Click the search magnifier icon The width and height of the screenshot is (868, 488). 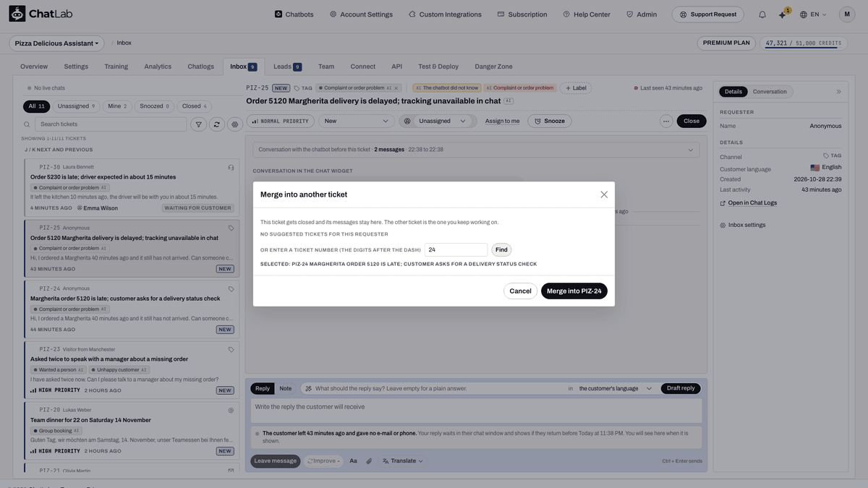(27, 124)
